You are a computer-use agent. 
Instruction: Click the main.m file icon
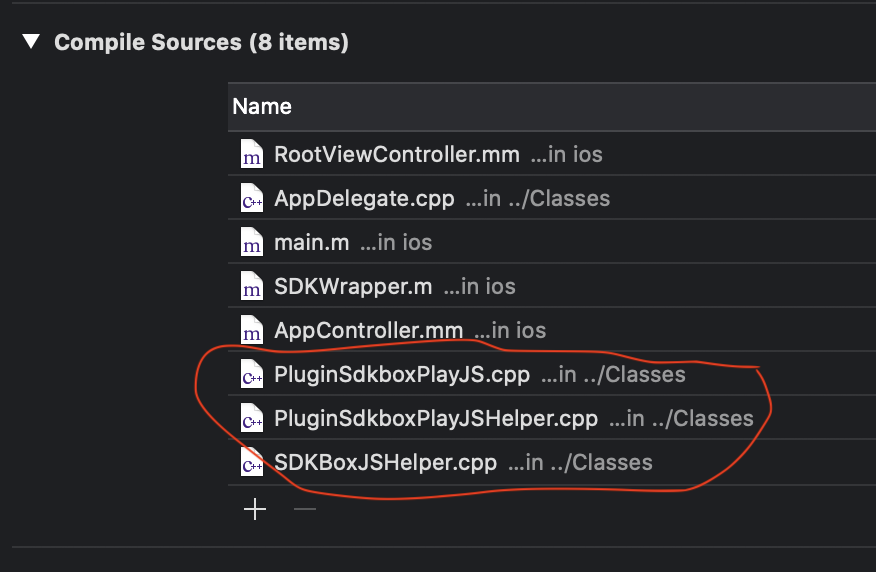(251, 243)
